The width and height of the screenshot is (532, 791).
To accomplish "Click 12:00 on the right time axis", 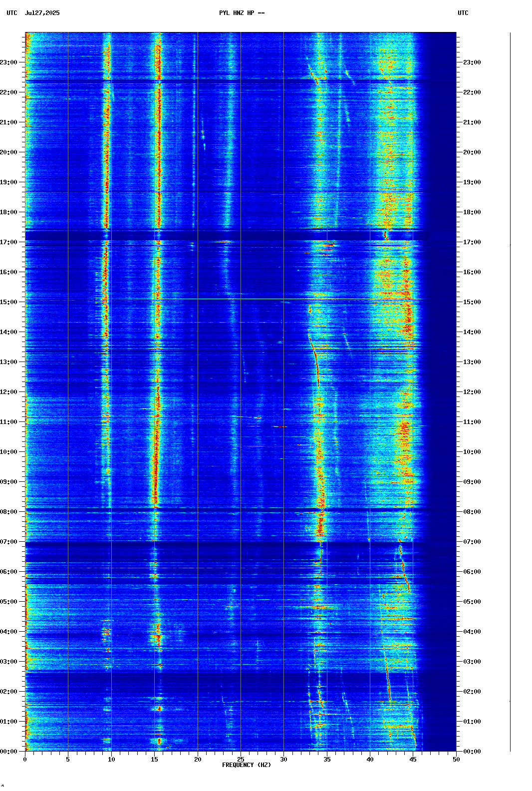I will pos(472,392).
